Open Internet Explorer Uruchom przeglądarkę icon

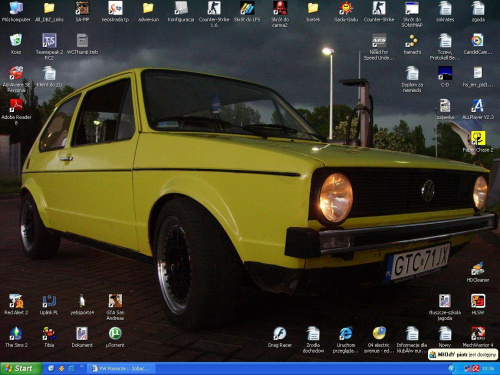click(x=346, y=333)
